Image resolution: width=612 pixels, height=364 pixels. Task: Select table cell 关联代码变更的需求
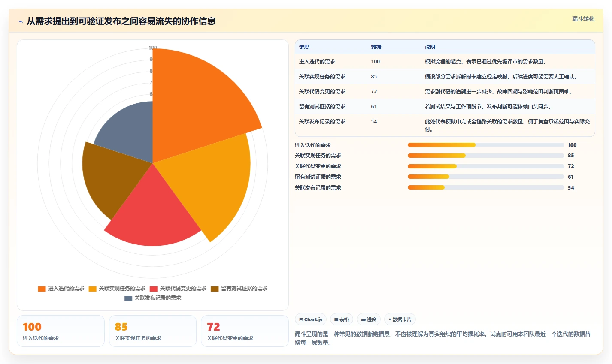coord(322,92)
